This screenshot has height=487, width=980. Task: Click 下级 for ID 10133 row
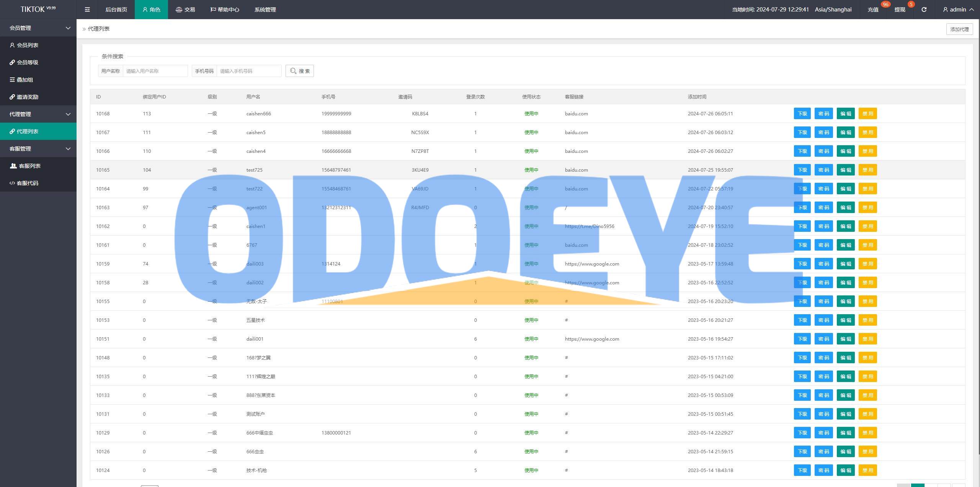(x=802, y=395)
